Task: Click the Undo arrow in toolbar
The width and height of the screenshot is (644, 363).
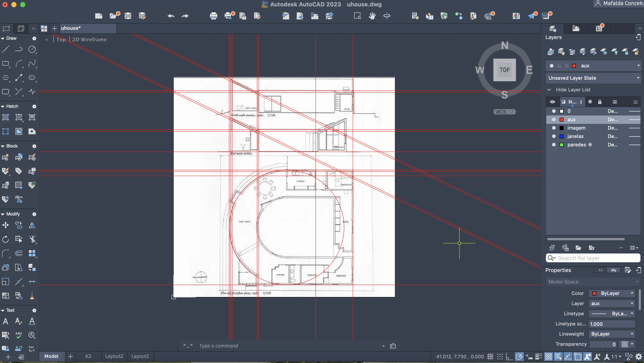Action: click(171, 16)
